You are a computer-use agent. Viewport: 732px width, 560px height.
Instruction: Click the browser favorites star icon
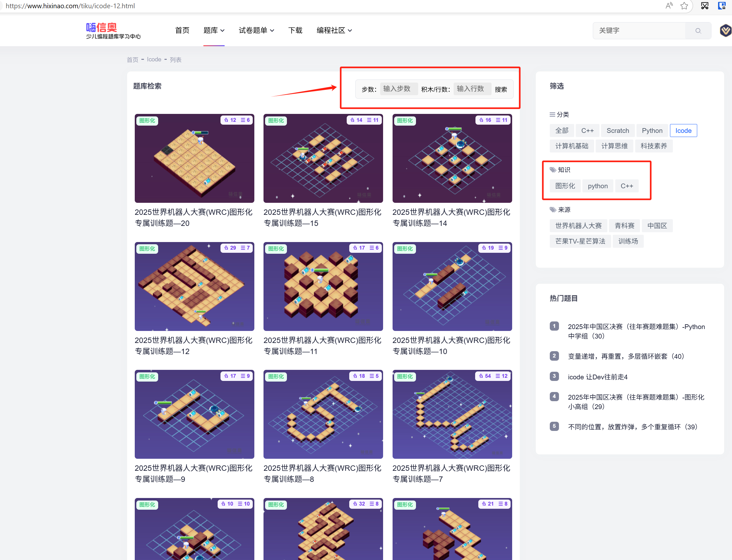coord(684,6)
